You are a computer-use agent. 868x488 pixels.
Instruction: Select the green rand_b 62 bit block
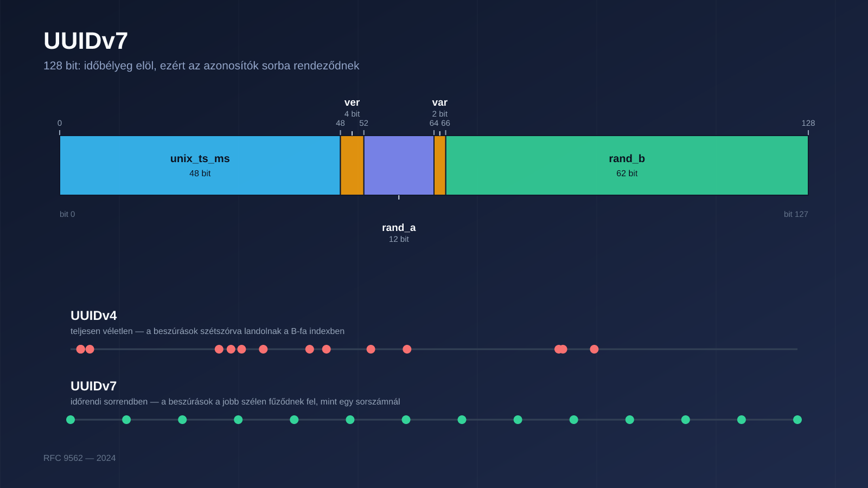click(627, 165)
